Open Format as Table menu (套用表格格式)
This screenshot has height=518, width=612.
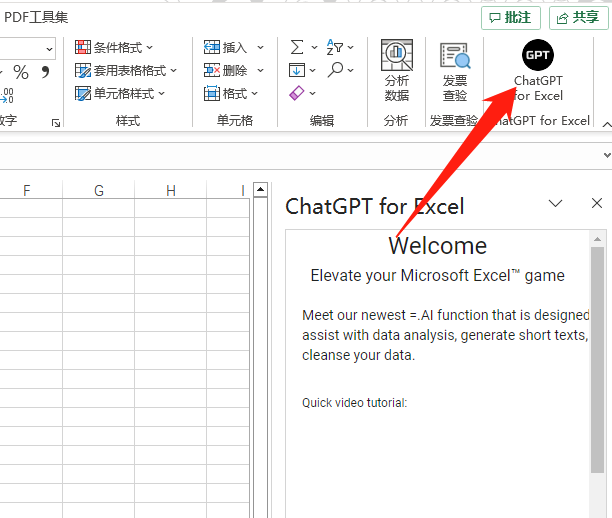(x=126, y=71)
